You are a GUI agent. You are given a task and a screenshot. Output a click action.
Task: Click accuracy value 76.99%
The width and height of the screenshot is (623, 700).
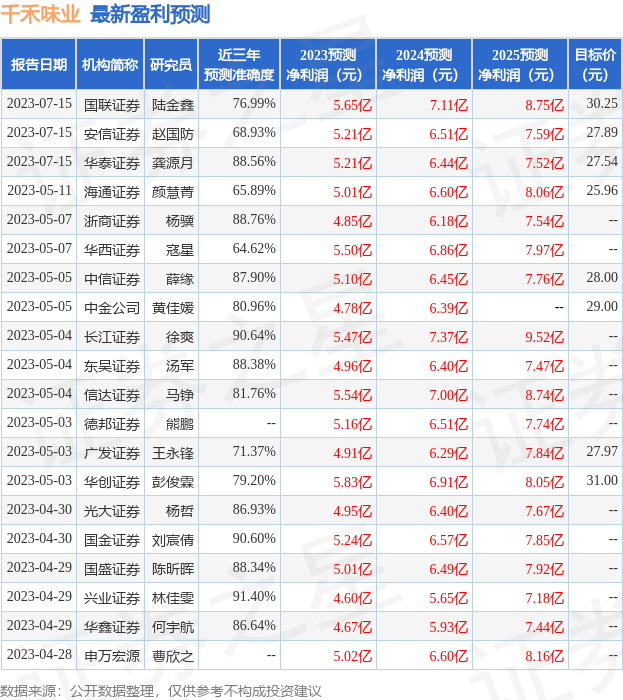254,104
